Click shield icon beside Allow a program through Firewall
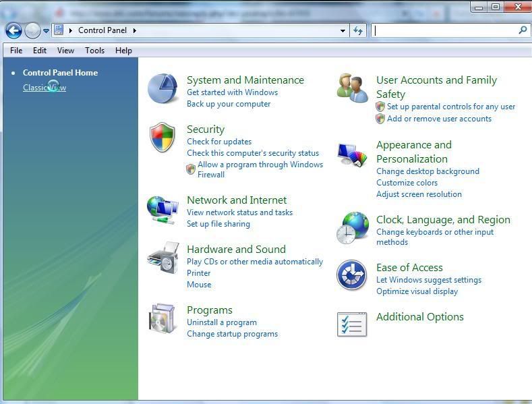The width and height of the screenshot is (532, 404). pyautogui.click(x=191, y=169)
